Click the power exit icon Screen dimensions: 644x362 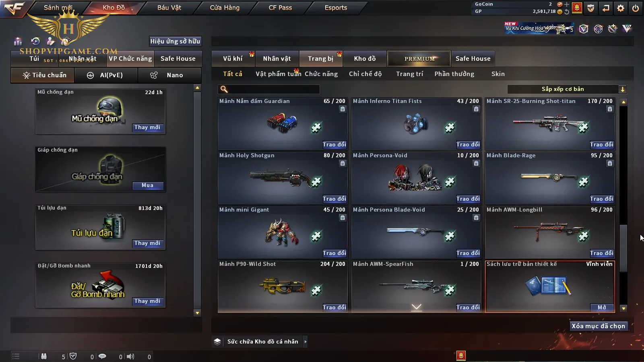point(636,8)
